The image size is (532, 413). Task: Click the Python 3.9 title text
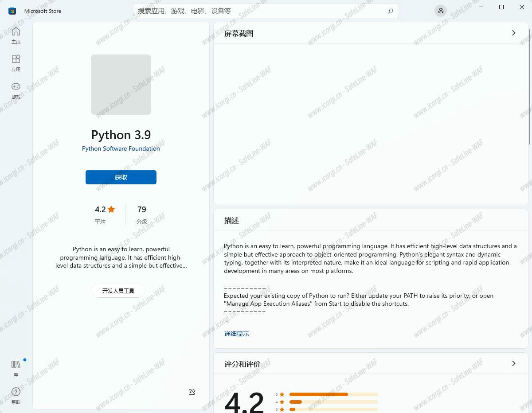click(x=121, y=135)
